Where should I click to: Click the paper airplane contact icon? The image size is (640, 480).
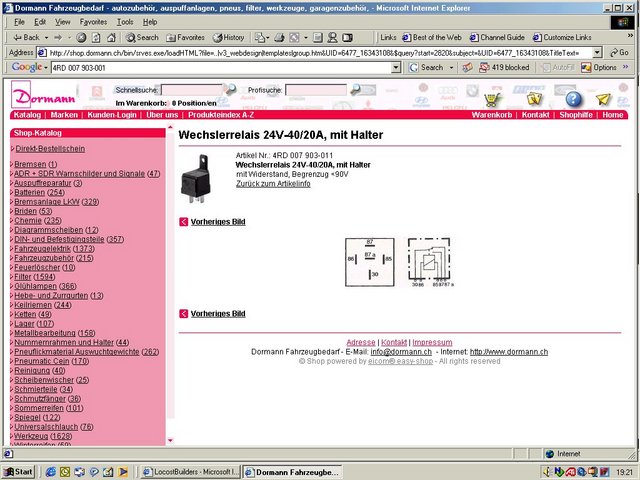[603, 99]
